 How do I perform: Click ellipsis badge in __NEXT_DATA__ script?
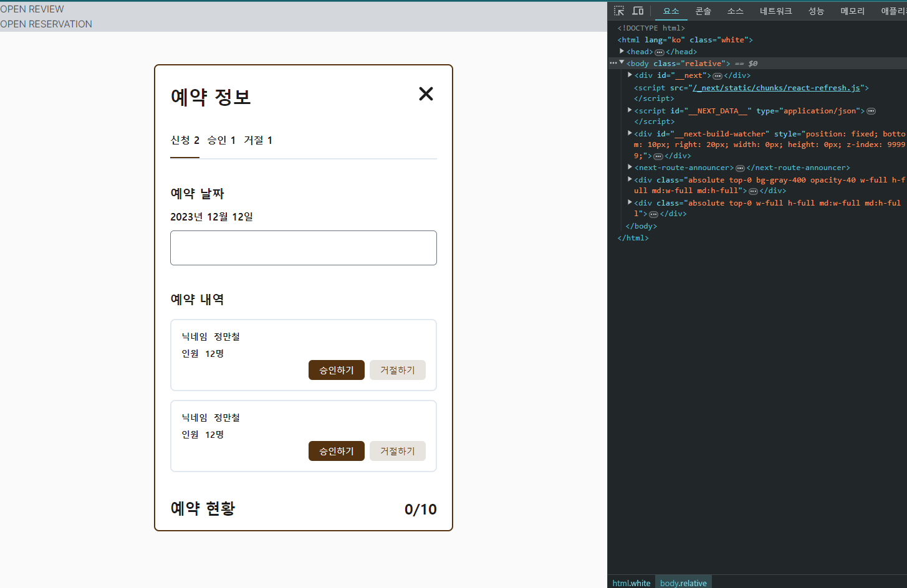[871, 111]
